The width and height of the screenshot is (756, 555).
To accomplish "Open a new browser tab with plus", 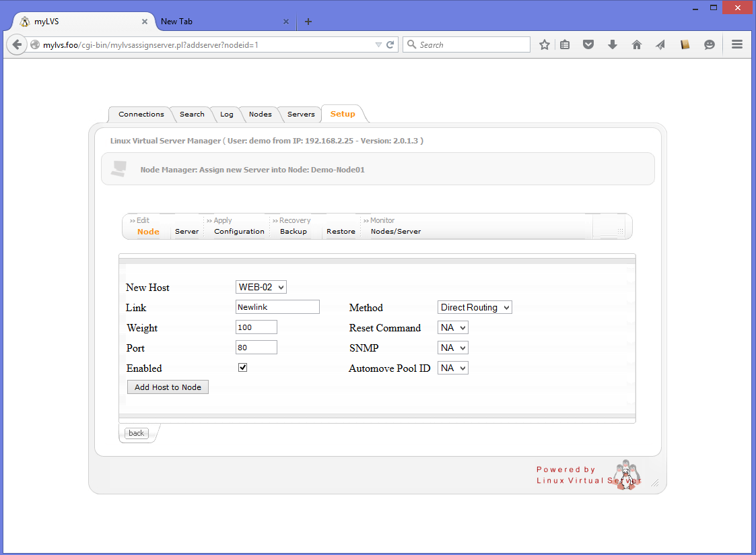I will click(x=308, y=22).
